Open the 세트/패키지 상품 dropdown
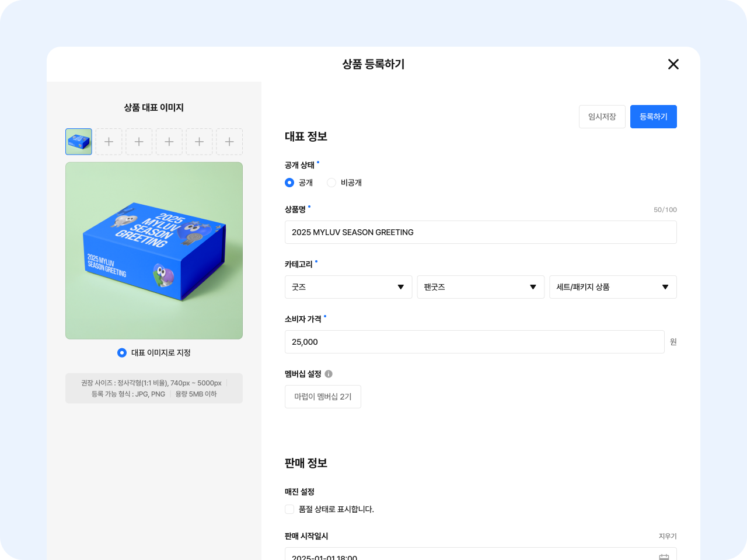 (613, 287)
